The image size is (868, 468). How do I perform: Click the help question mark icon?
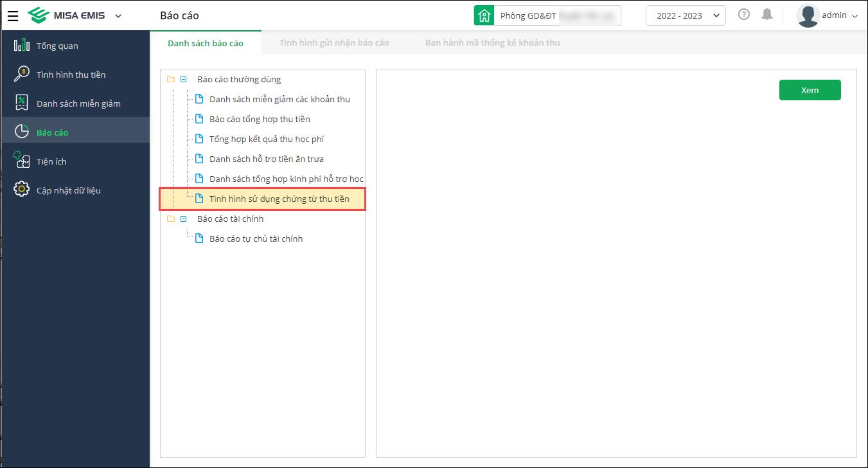tap(744, 14)
